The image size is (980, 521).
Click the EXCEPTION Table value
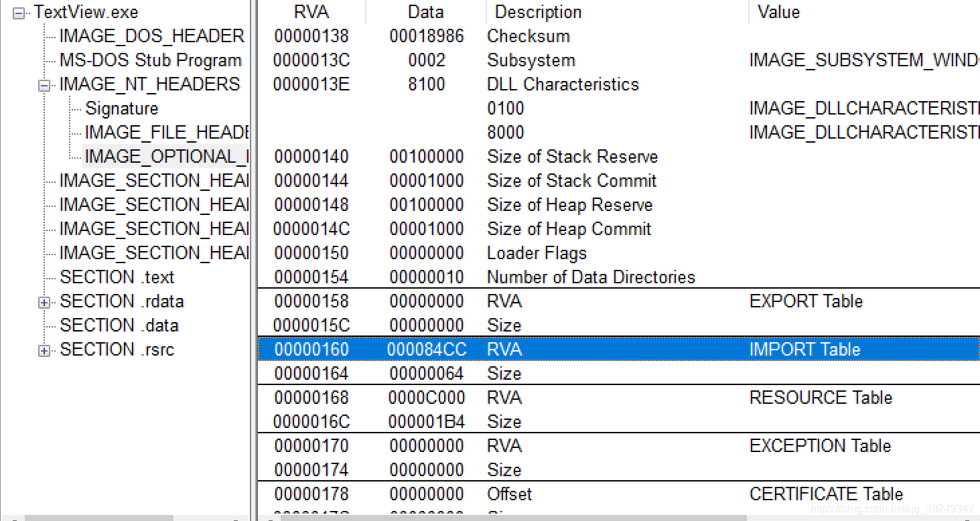pos(820,446)
